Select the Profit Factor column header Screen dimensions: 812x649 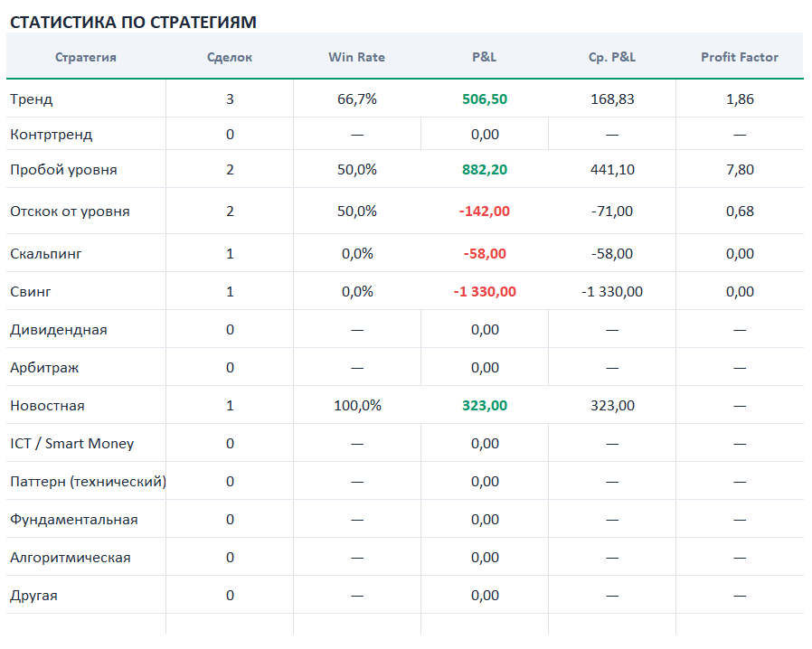740,57
